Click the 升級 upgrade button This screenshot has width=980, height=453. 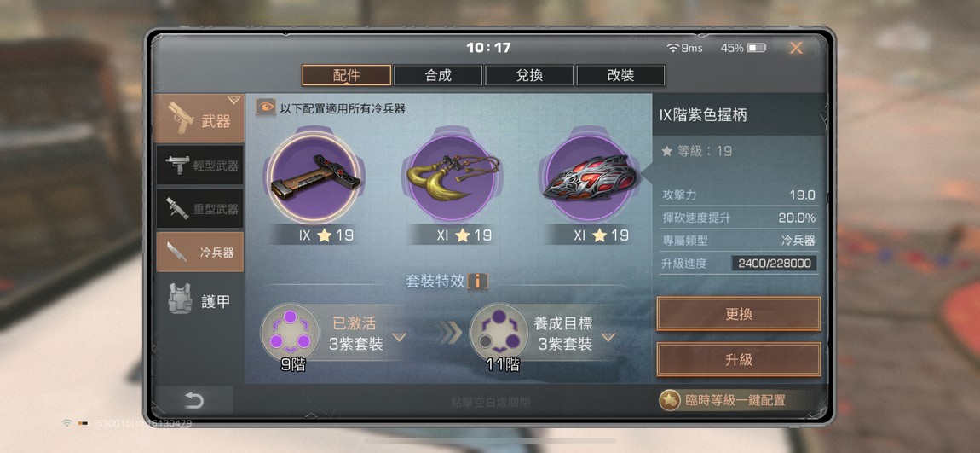pyautogui.click(x=739, y=360)
